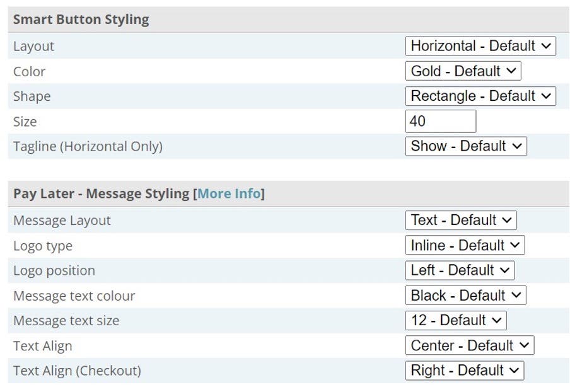Expand the Center - Default text align dropdown
The width and height of the screenshot is (570, 392).
(x=469, y=345)
